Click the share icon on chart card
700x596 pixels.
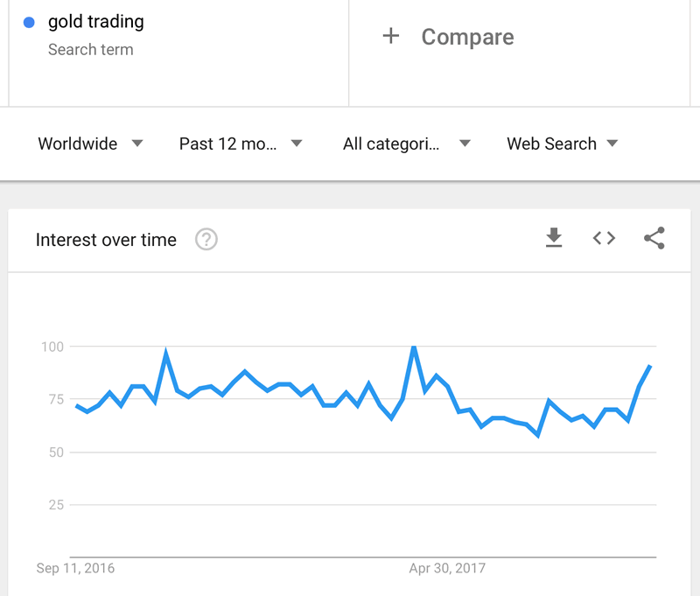(654, 238)
